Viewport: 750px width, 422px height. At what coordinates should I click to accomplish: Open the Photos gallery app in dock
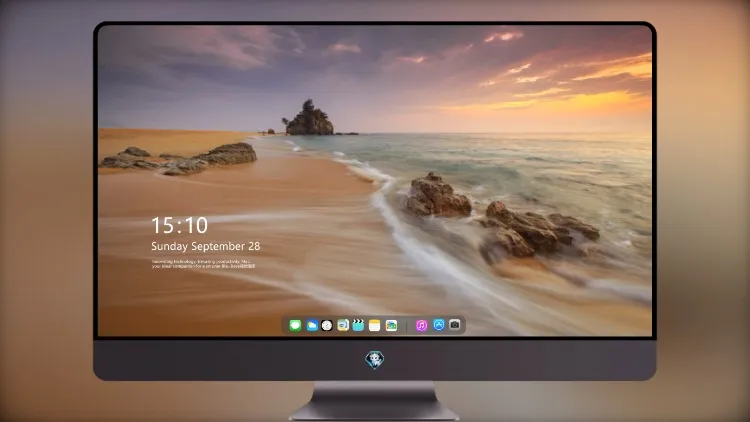[391, 325]
